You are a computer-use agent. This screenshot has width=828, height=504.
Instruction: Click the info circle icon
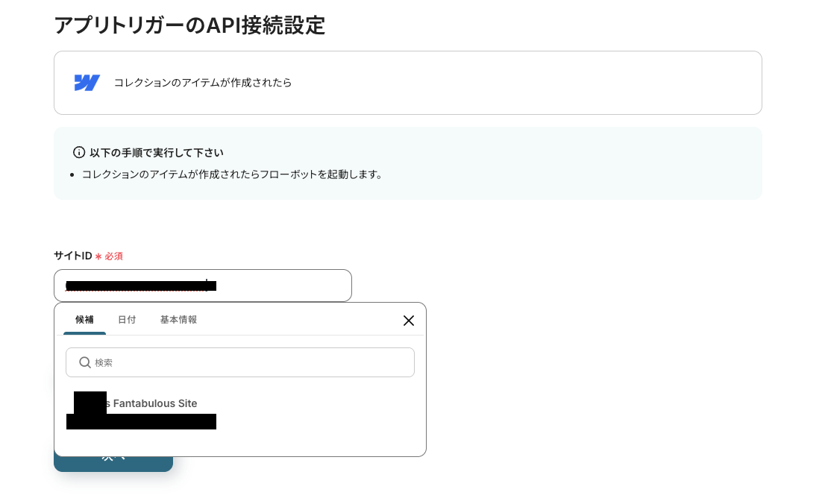[x=79, y=152]
